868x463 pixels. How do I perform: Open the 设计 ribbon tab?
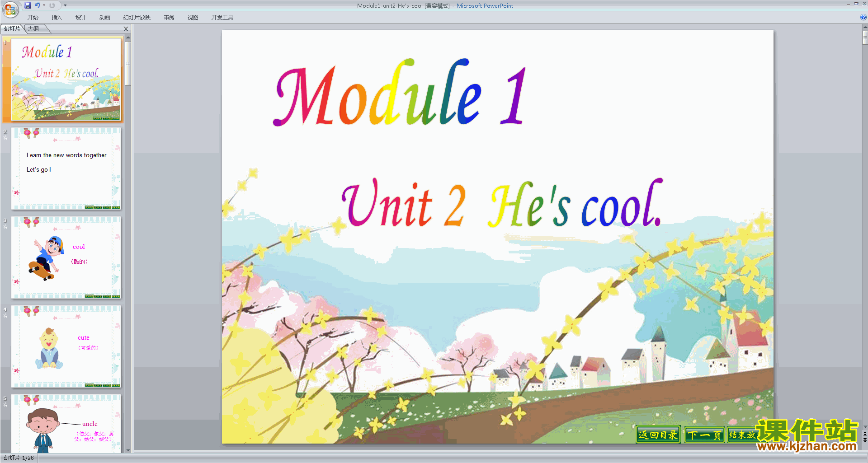click(80, 18)
